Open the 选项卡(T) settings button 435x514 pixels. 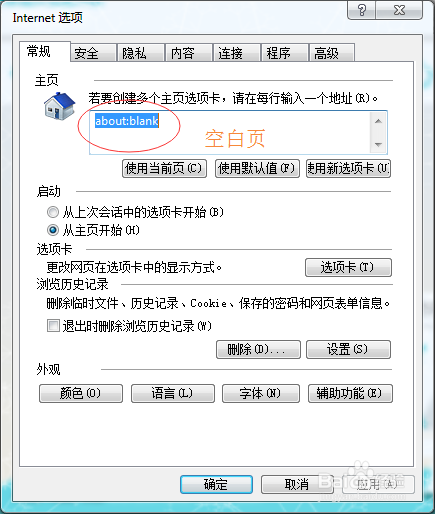click(x=348, y=267)
